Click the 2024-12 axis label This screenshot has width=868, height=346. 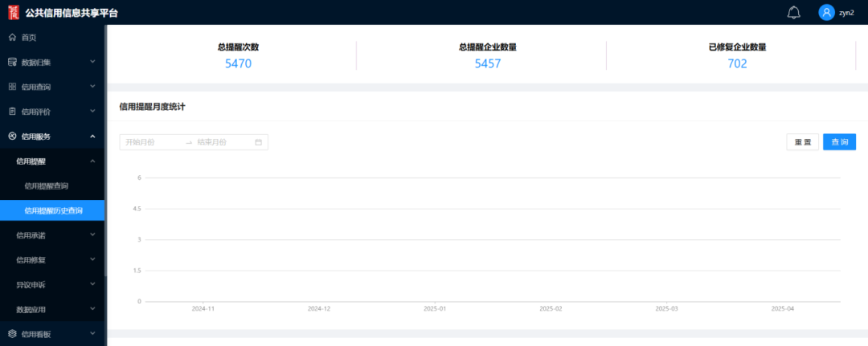[319, 308]
